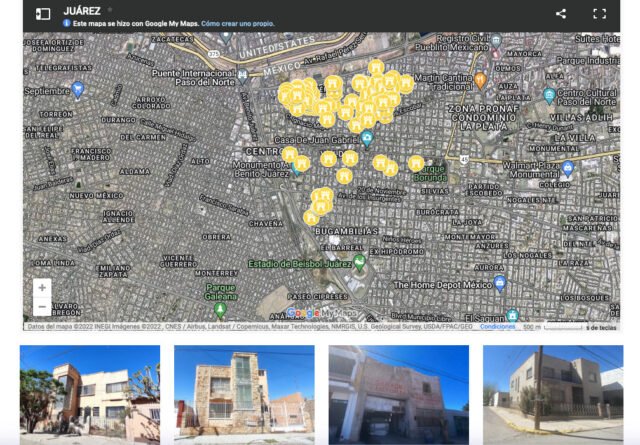Open the Condiciones terms link
The height and width of the screenshot is (445, 640).
coord(497,327)
